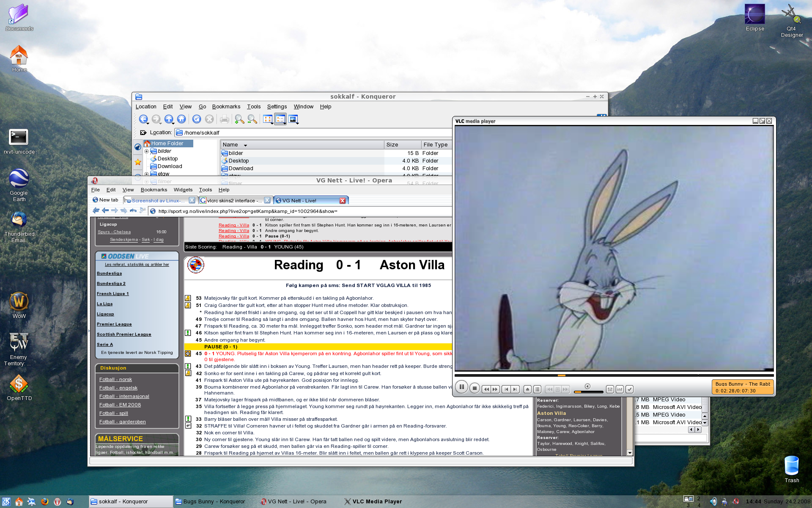The width and height of the screenshot is (812, 508).
Task: Zoom out with Konqueror magnifier minus
Action: [x=252, y=119]
